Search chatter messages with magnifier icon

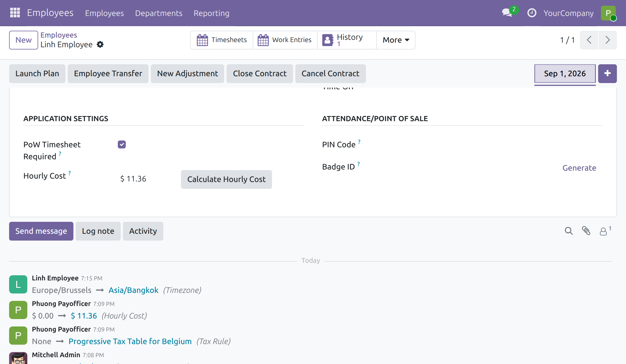(x=569, y=231)
